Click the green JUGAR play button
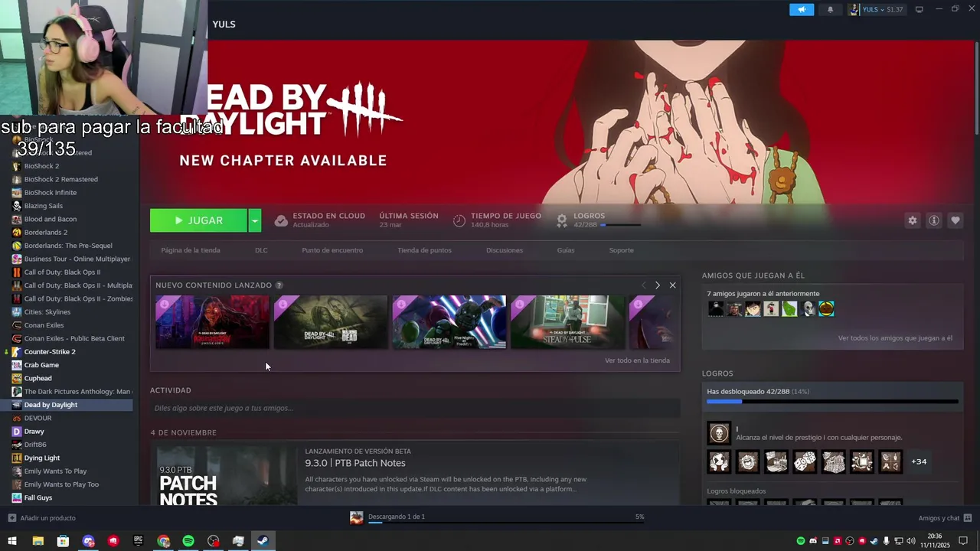The image size is (980, 551). 198,220
